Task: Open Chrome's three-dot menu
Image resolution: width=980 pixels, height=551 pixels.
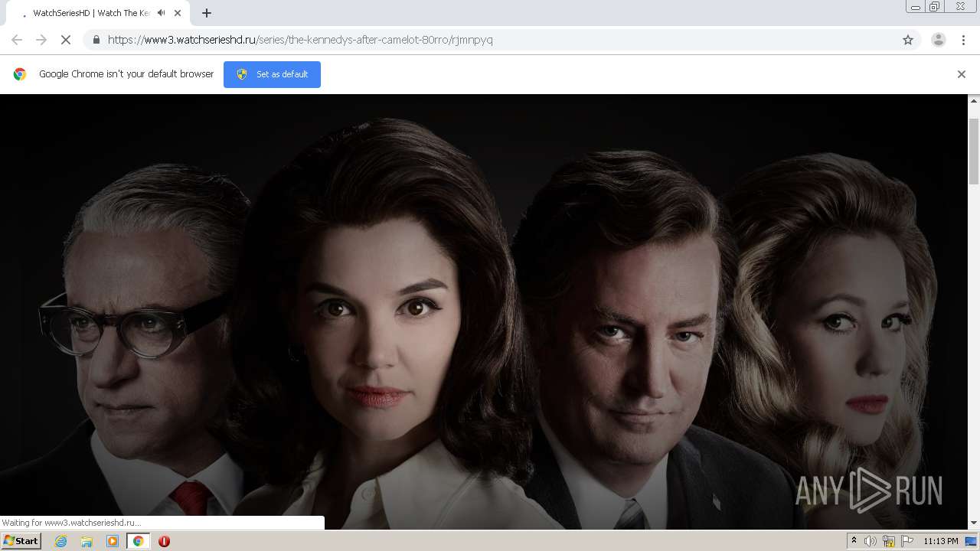Action: (964, 40)
